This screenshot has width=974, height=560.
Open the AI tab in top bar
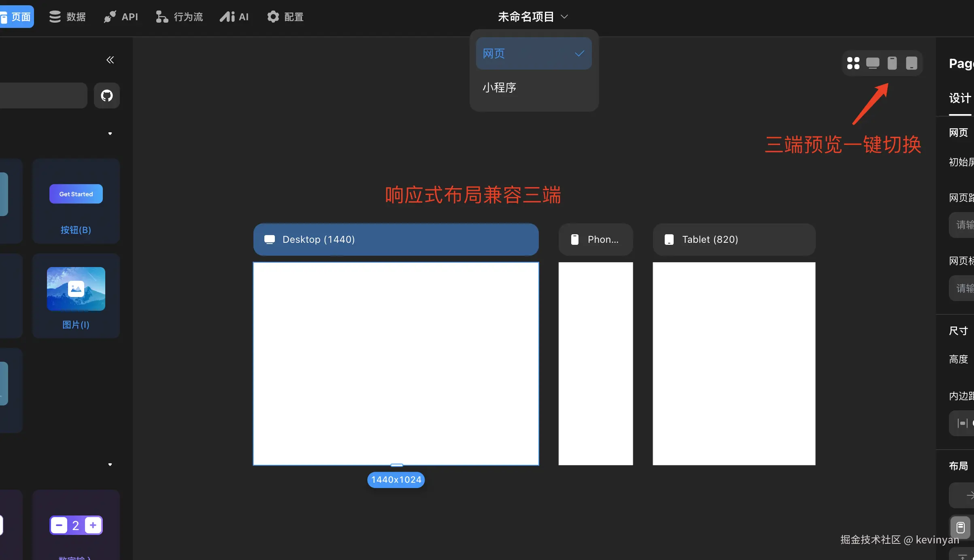coord(234,17)
